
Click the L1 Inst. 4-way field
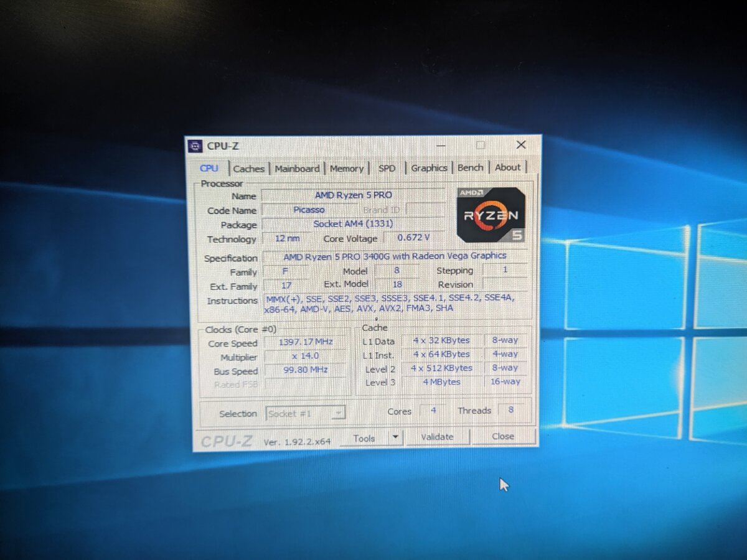tap(505, 353)
